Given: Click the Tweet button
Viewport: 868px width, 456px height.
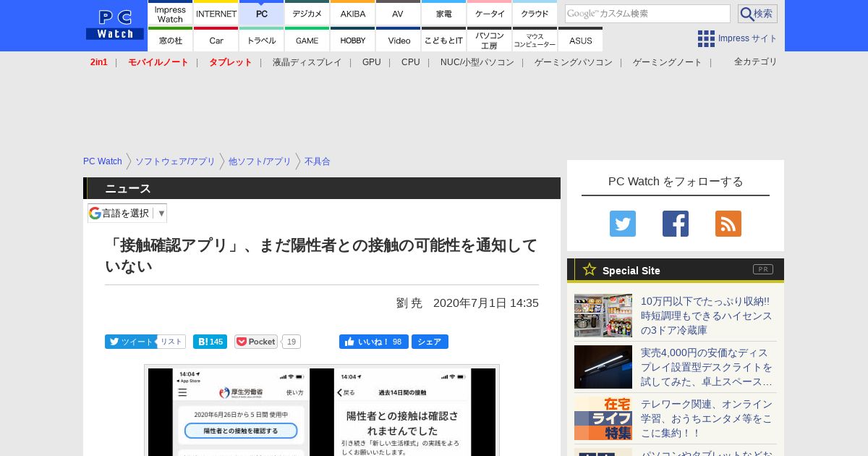Looking at the screenshot, I should coord(131,342).
